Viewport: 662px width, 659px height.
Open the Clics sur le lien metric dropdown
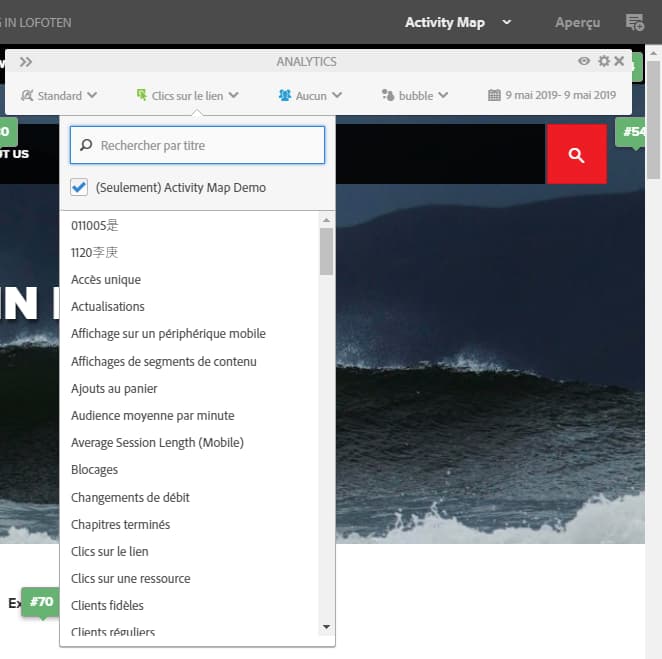pos(187,96)
